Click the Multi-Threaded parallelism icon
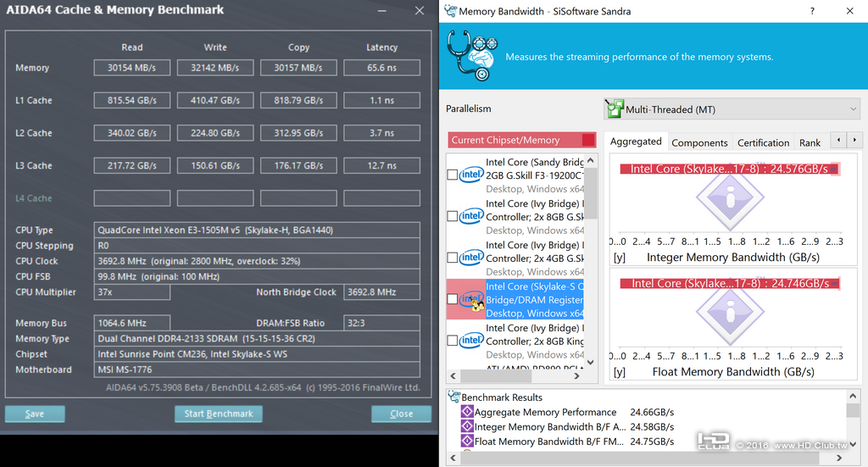The height and width of the screenshot is (467, 868). coord(614,109)
